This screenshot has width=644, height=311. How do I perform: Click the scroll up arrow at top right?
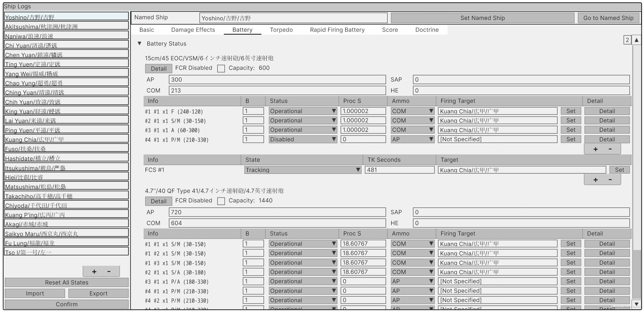[x=636, y=40]
